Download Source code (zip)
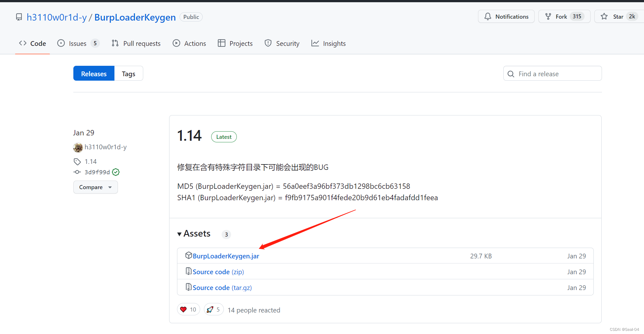The image size is (644, 334). (x=218, y=272)
